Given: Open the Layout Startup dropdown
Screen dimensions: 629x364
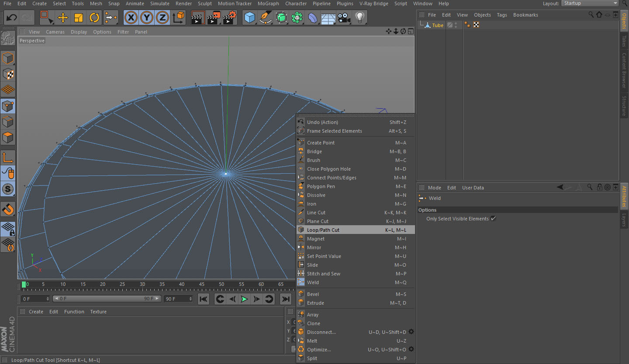Looking at the screenshot, I should [591, 3].
